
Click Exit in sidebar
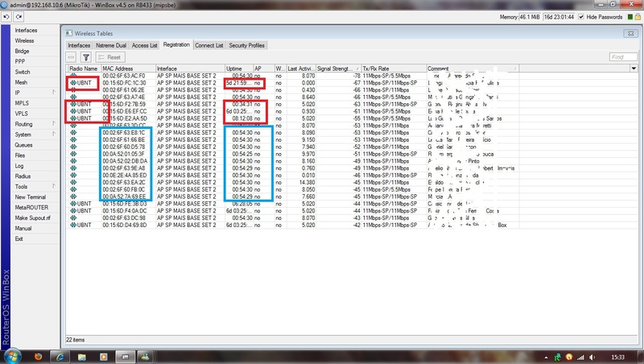19,238
